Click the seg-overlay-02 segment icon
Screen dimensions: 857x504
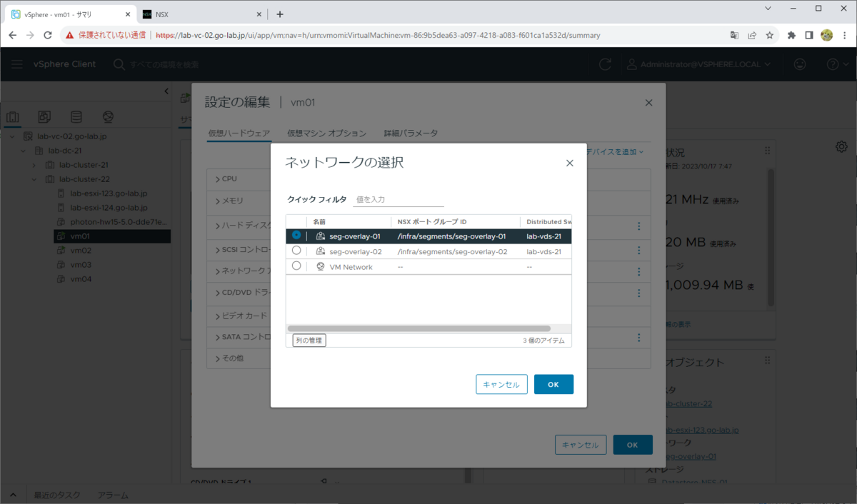click(x=321, y=252)
